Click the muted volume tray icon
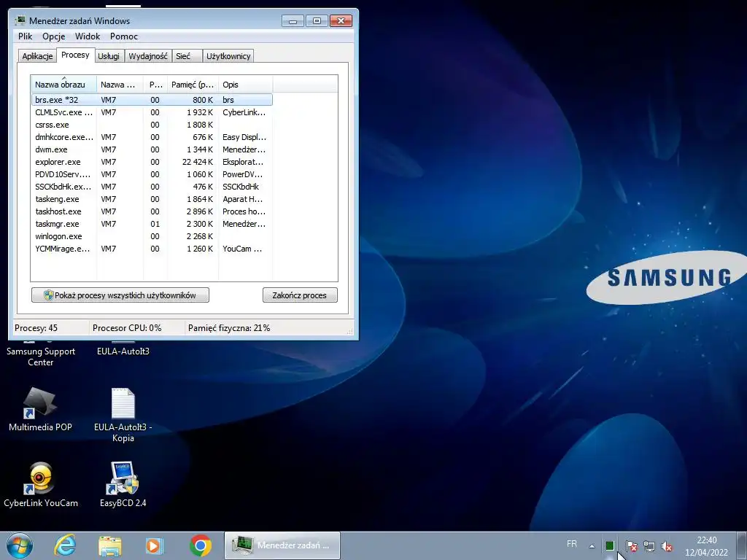Viewport: 747px width, 560px height. coord(667,546)
